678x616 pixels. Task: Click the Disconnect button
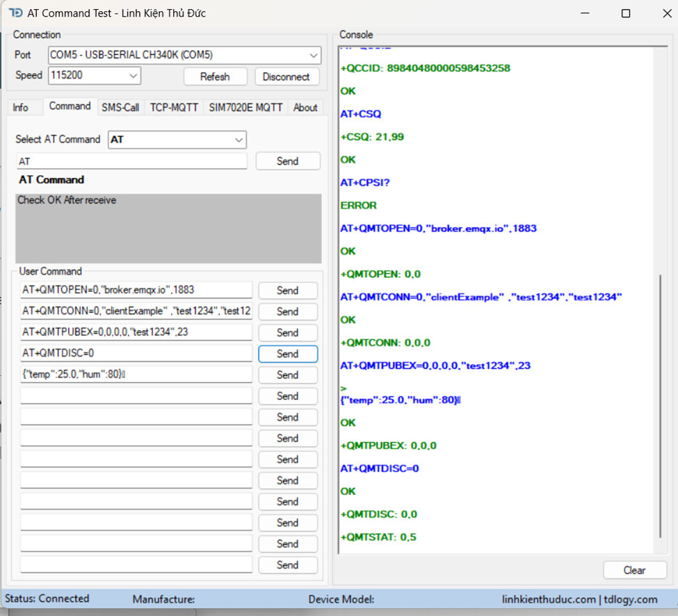[286, 76]
